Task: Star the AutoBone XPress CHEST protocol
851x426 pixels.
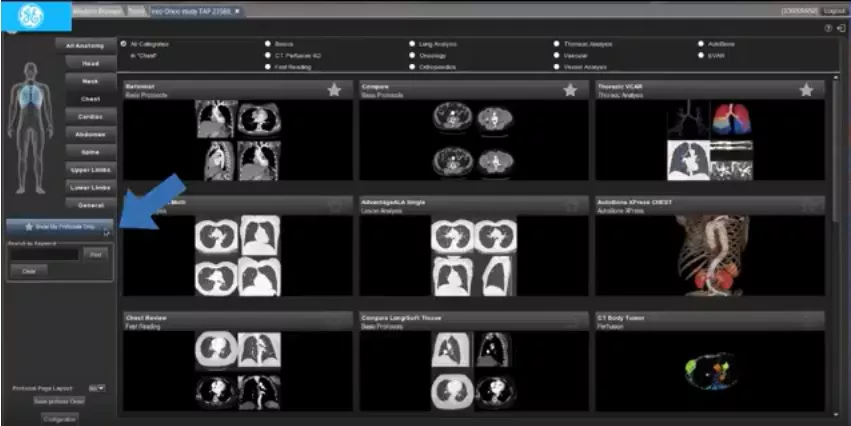Action: coord(809,205)
